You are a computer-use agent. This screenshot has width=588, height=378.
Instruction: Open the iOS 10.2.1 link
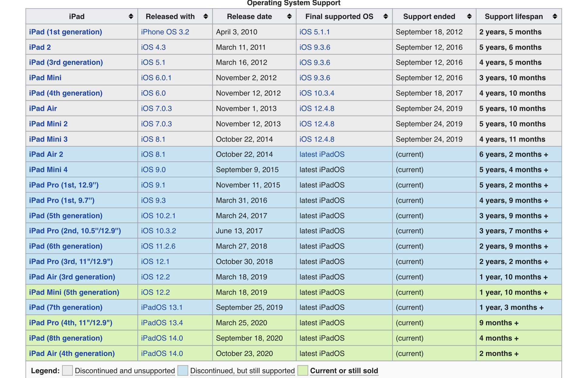click(158, 216)
